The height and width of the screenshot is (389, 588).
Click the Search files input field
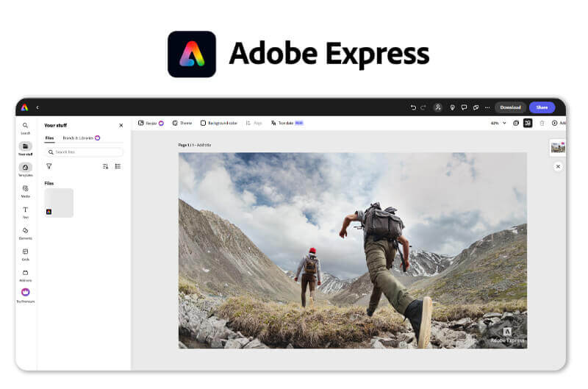click(x=84, y=152)
